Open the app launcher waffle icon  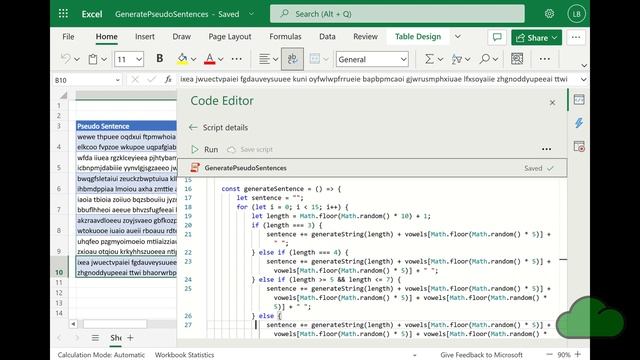pos(63,14)
